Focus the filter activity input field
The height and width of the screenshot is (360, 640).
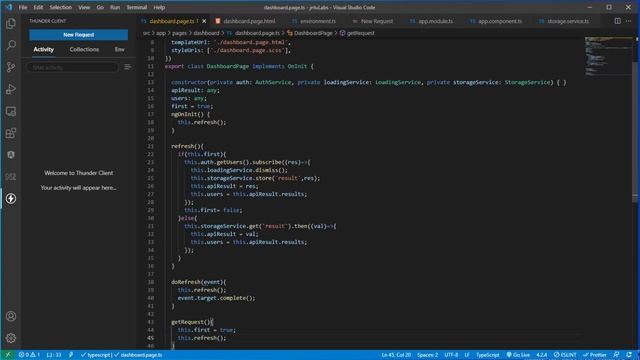coord(73,67)
